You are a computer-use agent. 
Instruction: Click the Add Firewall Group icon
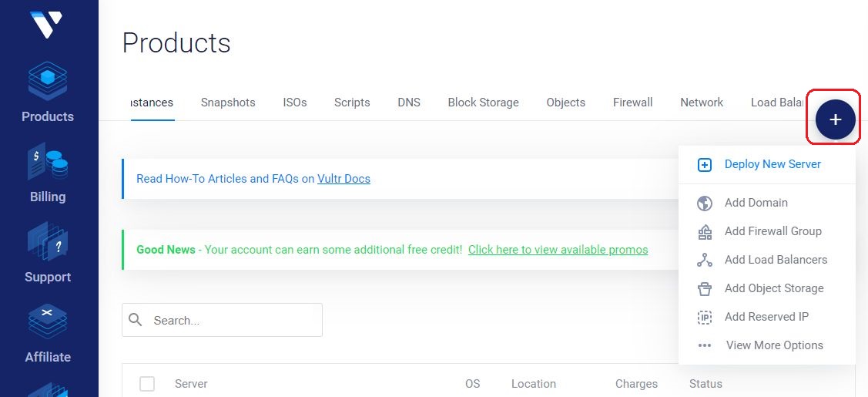point(704,232)
